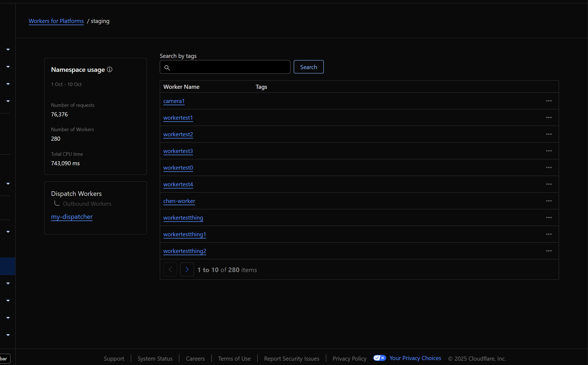Open the three-dot menu for camera1
The width and height of the screenshot is (588, 365).
549,101
